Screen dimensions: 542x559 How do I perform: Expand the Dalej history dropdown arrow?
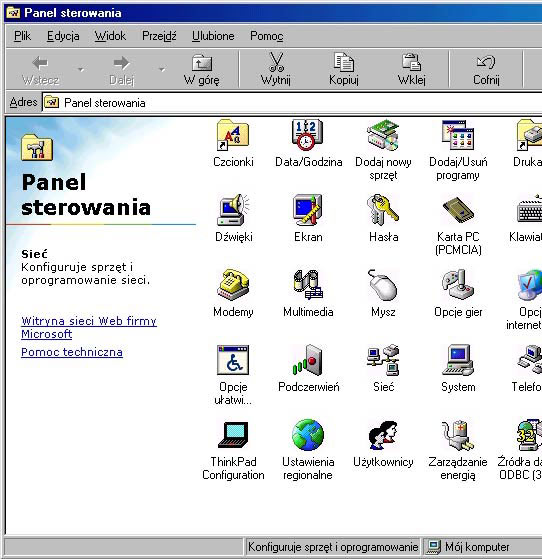162,69
